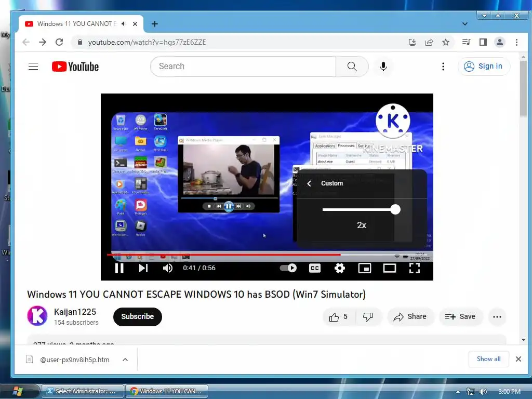Open Kaijan1225 channel avatar

pos(37,316)
